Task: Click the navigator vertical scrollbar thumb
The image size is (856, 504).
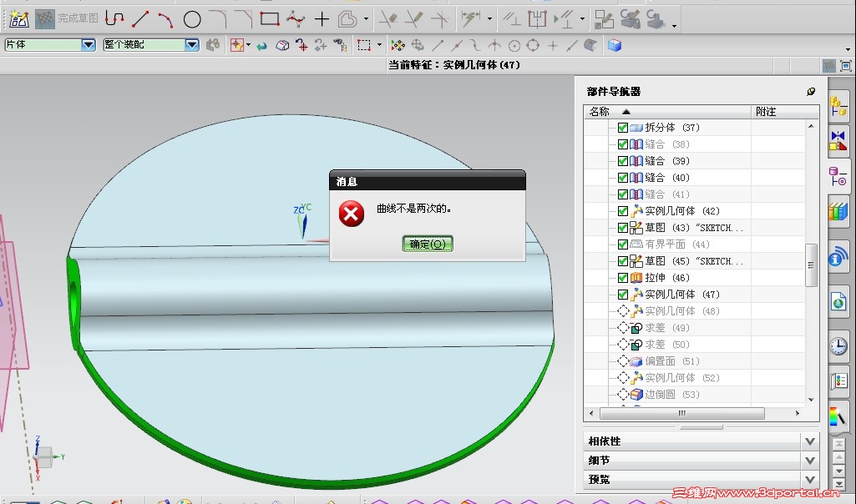Action: pos(811,265)
